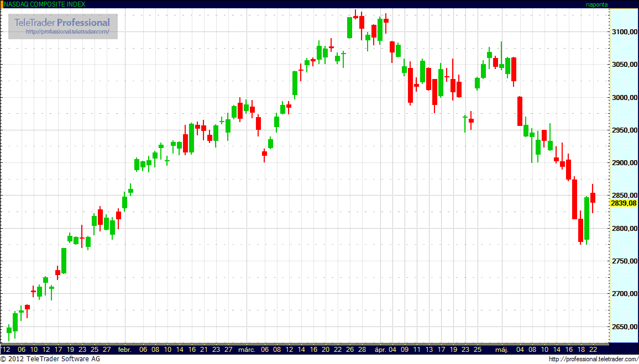
Task: Click the 2850,00 price axis label
Action: pos(624,196)
